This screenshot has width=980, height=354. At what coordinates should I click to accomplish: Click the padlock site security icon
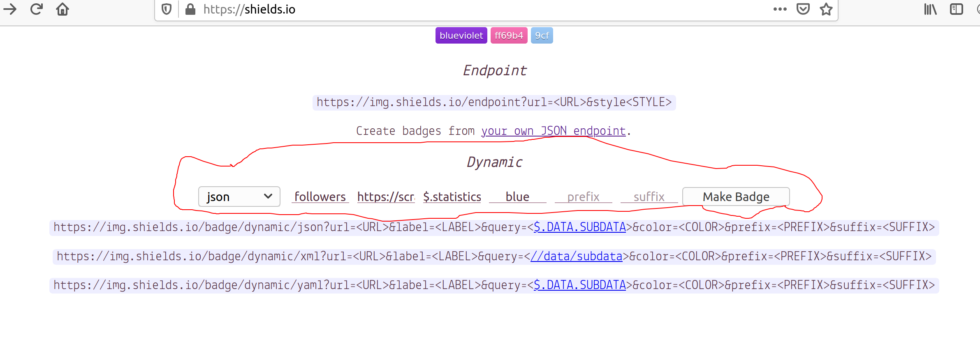pos(190,9)
